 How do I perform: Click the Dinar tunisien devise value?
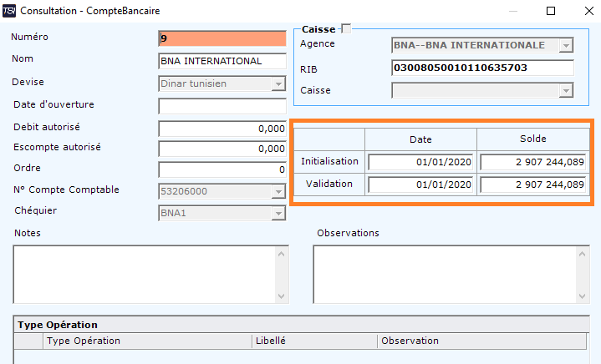[194, 83]
